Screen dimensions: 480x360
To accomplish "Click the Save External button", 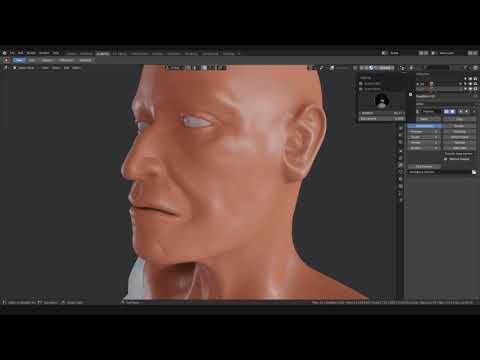I will (424, 166).
